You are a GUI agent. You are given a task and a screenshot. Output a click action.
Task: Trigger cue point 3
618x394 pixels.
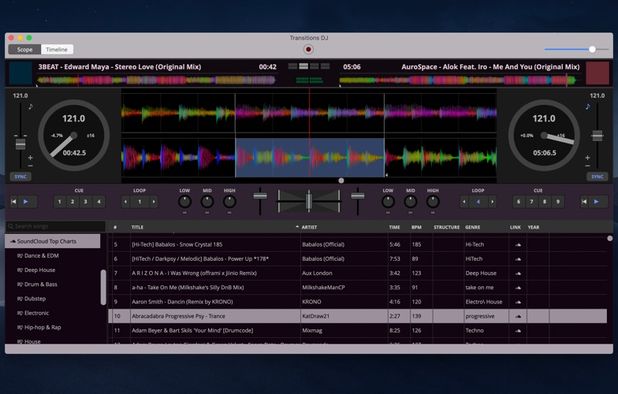coord(86,202)
